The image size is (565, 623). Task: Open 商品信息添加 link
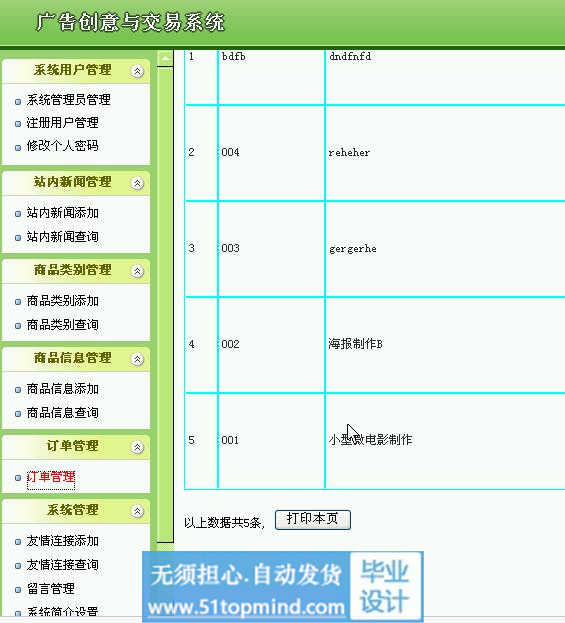click(62, 389)
